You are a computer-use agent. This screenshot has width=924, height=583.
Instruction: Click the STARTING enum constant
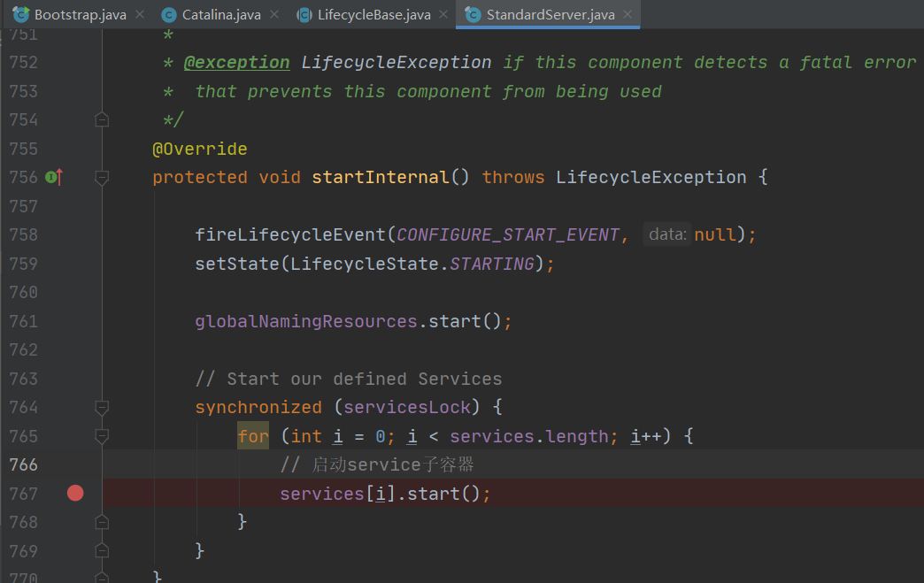492,264
